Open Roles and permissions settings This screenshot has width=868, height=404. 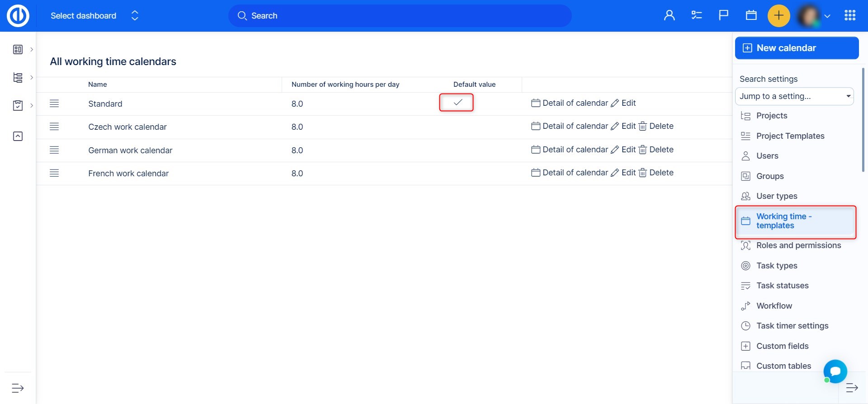(798, 245)
